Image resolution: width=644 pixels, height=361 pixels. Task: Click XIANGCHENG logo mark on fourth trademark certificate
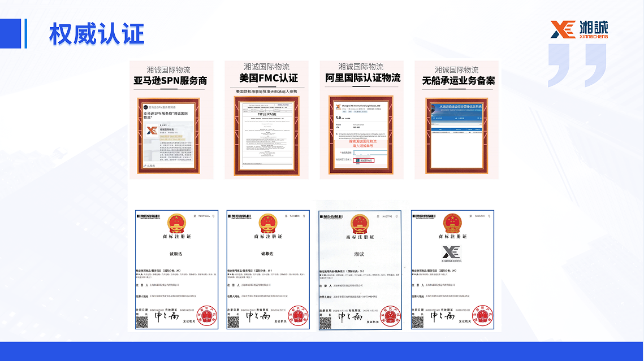click(451, 254)
